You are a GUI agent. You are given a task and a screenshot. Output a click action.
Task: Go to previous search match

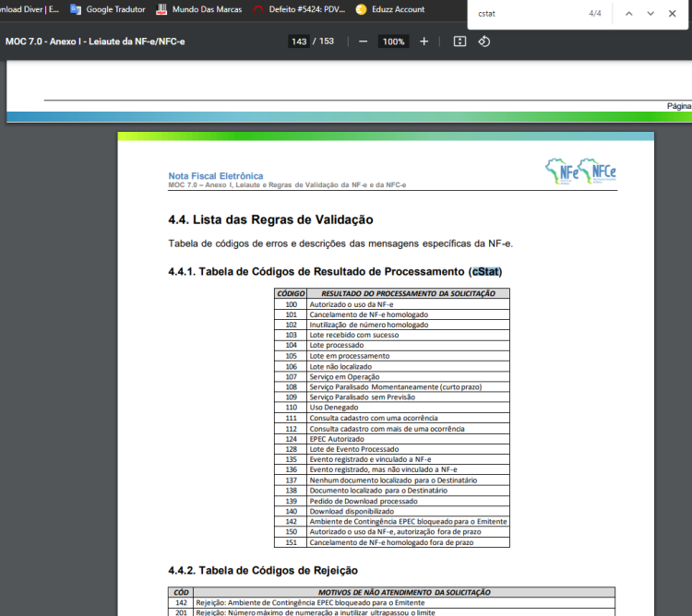pyautogui.click(x=629, y=14)
